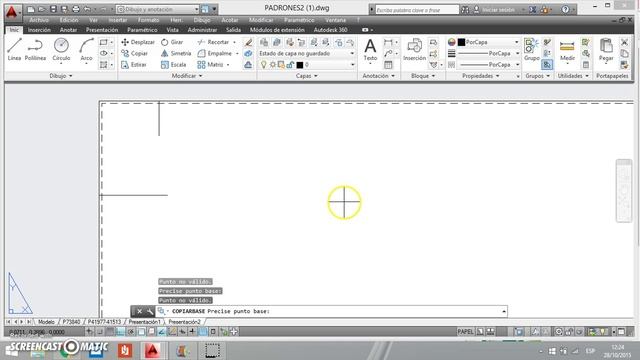Click the Matriz (array) tool
This screenshot has width=640, height=360.
[x=211, y=64]
